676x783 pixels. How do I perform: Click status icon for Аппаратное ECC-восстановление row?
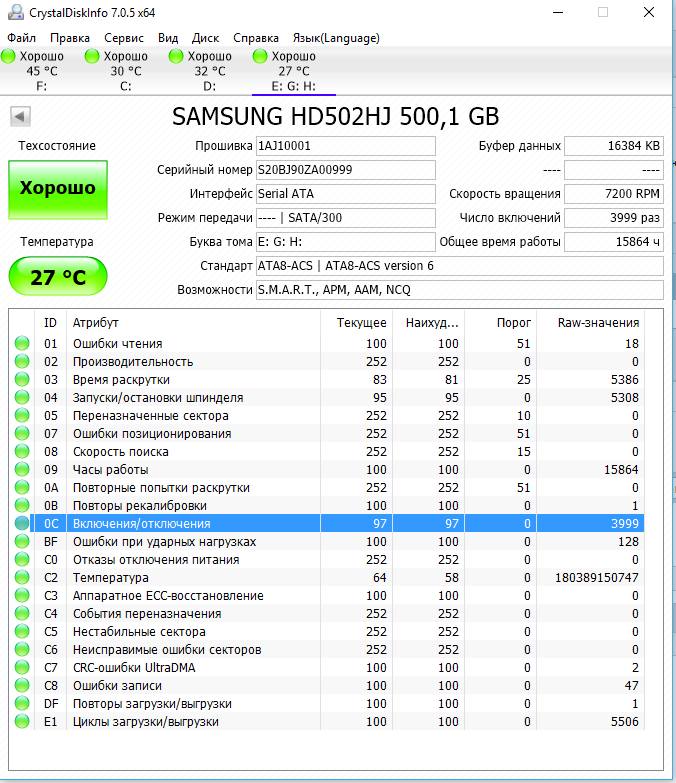click(x=22, y=595)
